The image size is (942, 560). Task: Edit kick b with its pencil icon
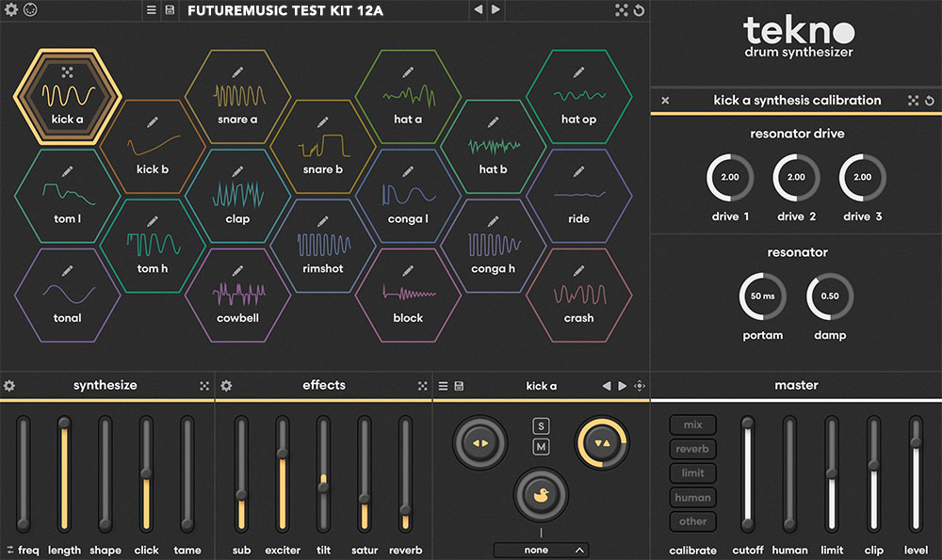[153, 122]
